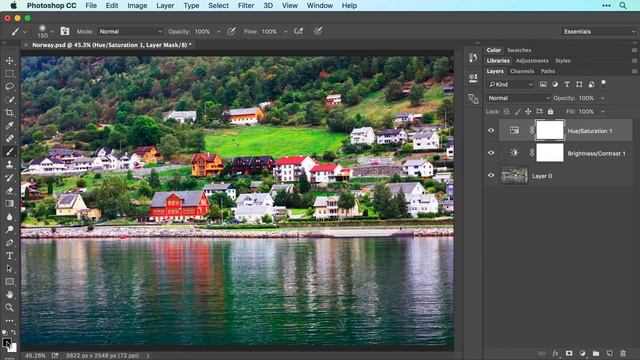The width and height of the screenshot is (640, 360).
Task: Select the Hue/Saturation 1 layer mask thumbnail
Action: [x=550, y=131]
